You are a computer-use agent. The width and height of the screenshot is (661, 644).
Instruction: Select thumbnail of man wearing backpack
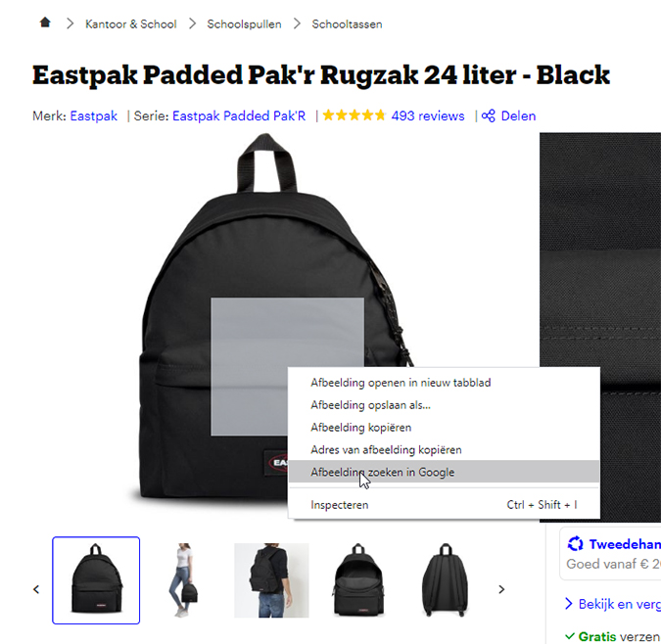pos(271,580)
